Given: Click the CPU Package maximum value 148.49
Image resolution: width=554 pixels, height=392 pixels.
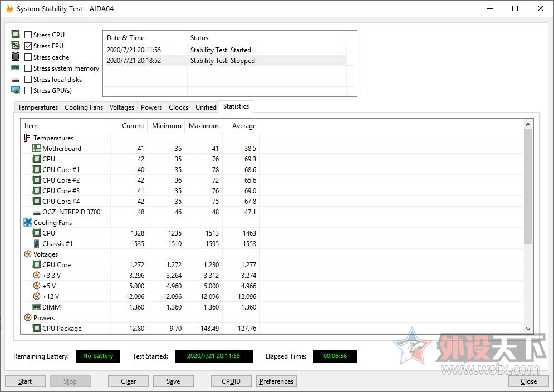Looking at the screenshot, I should click(x=209, y=329).
